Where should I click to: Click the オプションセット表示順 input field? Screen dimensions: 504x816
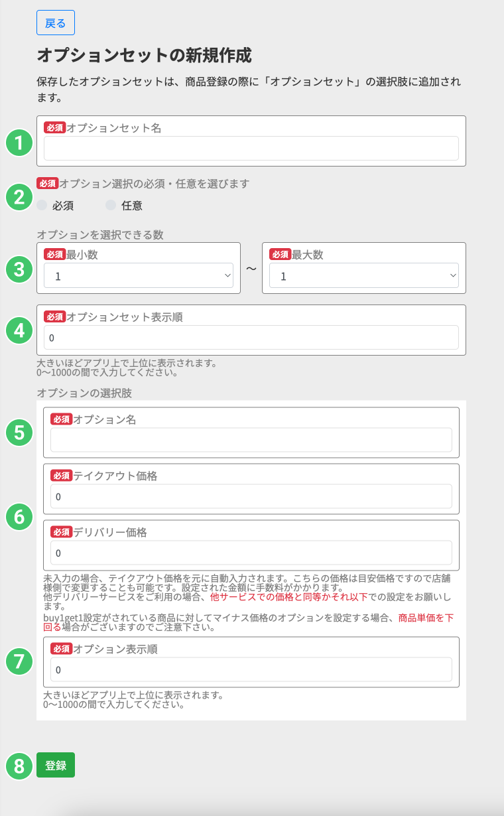point(251,338)
